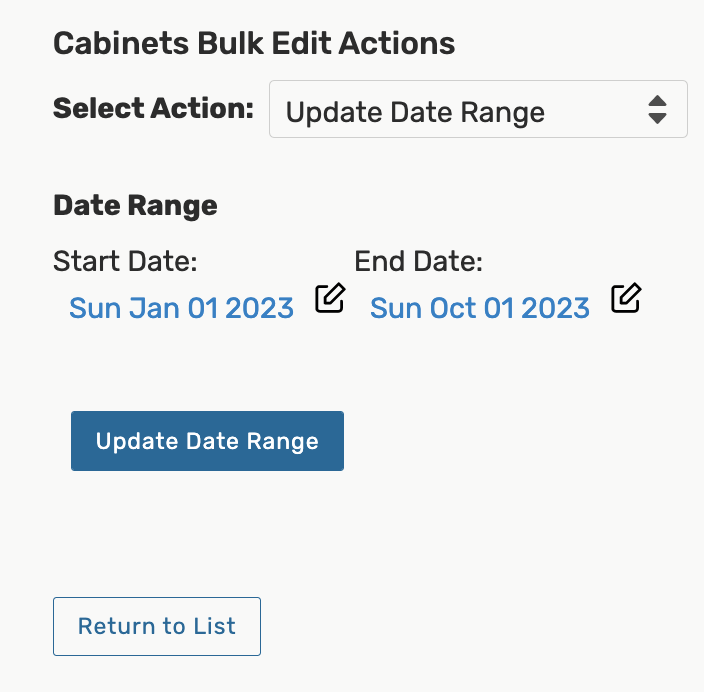
Task: Click the year 2023 in the end date
Action: point(555,307)
